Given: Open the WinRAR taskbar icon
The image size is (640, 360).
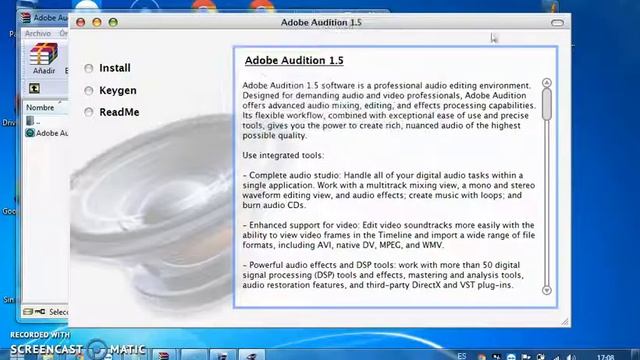Looking at the screenshot, I should coord(164,356).
